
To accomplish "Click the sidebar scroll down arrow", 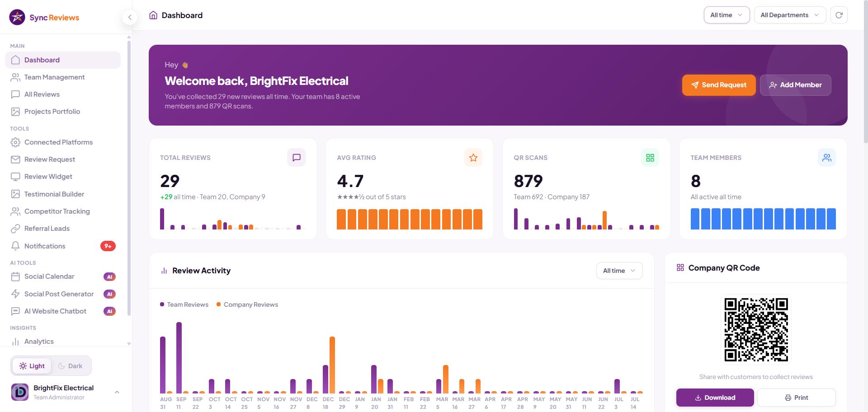I will (x=129, y=344).
